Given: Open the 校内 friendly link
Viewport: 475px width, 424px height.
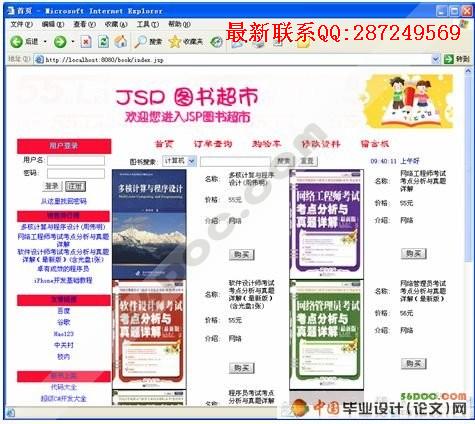Looking at the screenshot, I should [x=64, y=356].
